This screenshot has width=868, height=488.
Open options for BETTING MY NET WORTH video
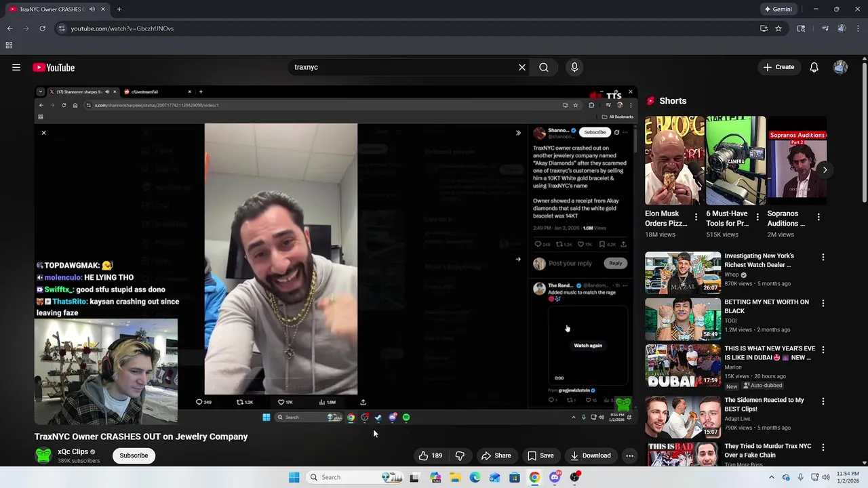click(823, 304)
